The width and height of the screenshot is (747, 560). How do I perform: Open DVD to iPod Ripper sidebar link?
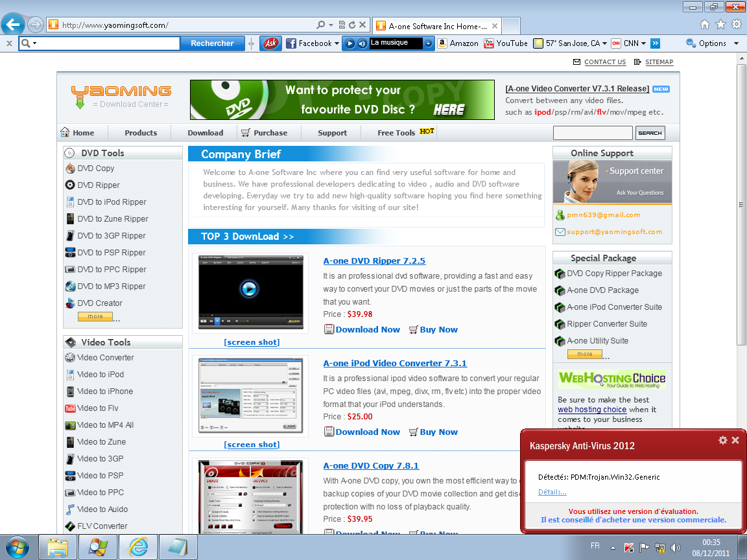[112, 202]
